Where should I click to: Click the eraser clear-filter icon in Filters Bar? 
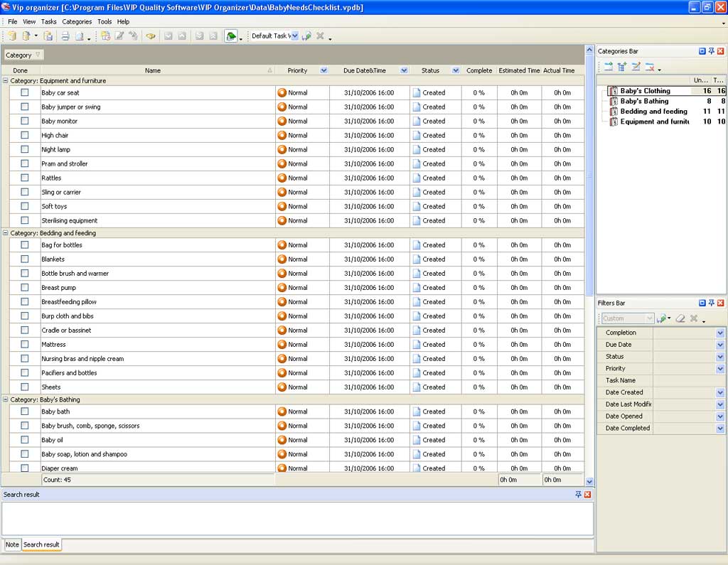tap(680, 318)
